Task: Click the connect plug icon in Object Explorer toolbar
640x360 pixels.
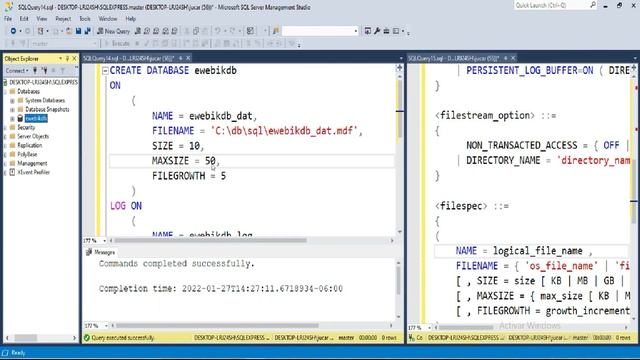Action: (x=35, y=71)
